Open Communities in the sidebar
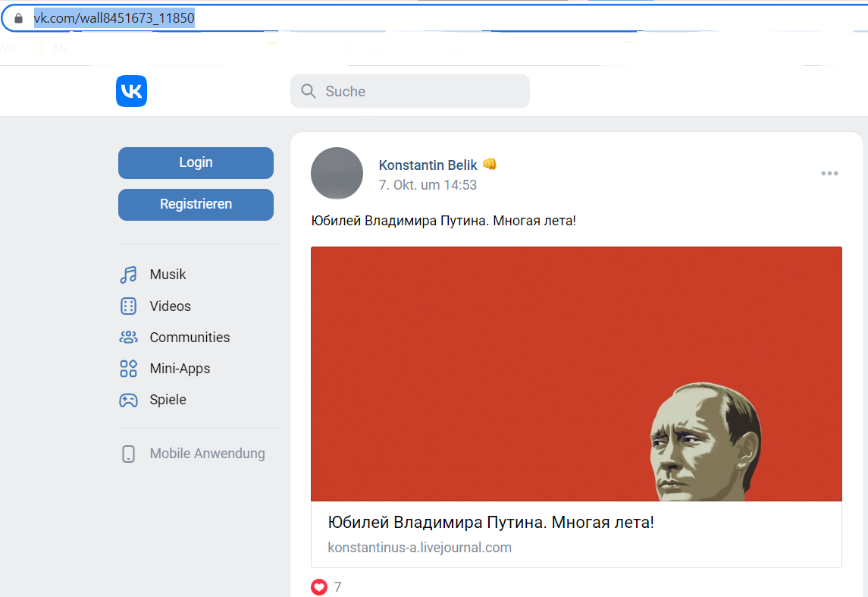 click(x=190, y=338)
